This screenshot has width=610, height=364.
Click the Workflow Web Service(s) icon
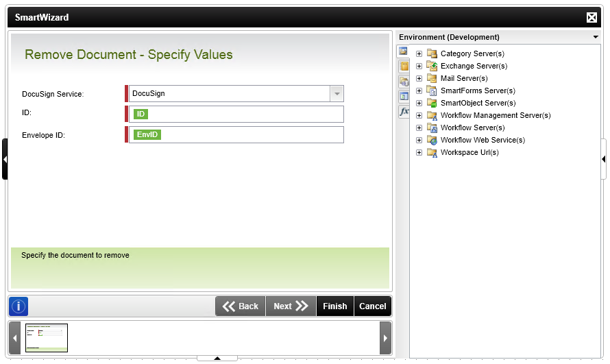[x=432, y=140]
